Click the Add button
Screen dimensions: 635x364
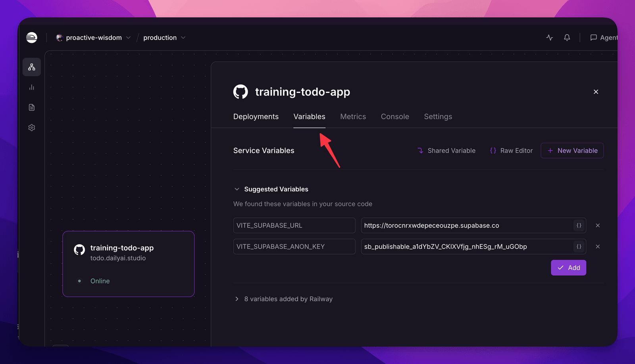[568, 268]
